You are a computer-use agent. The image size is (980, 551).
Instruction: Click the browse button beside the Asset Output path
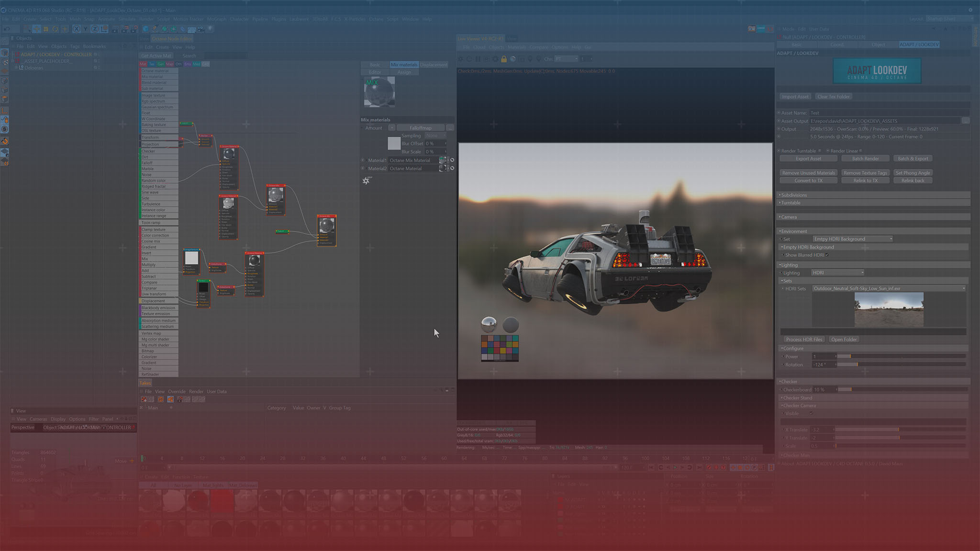966,121
